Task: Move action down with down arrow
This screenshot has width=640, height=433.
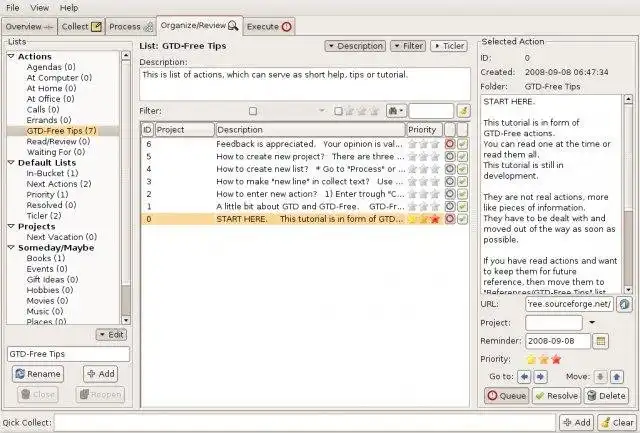Action: [x=600, y=377]
